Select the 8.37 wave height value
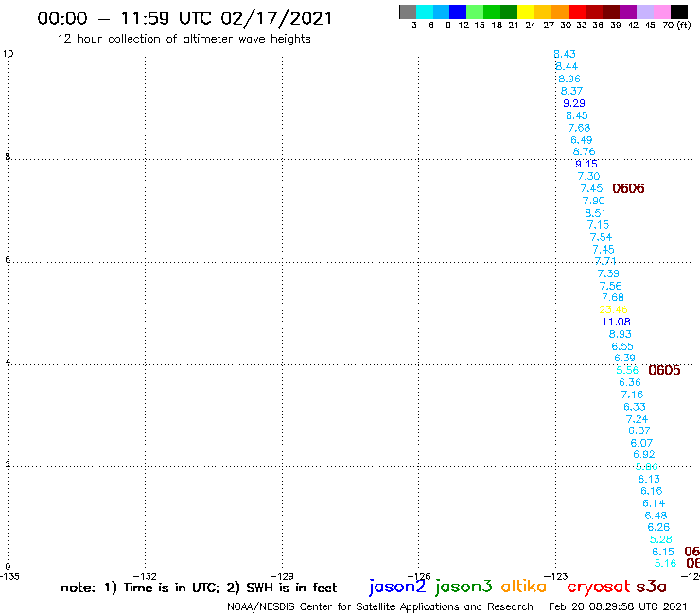The height and width of the screenshot is (615, 700). tap(571, 91)
